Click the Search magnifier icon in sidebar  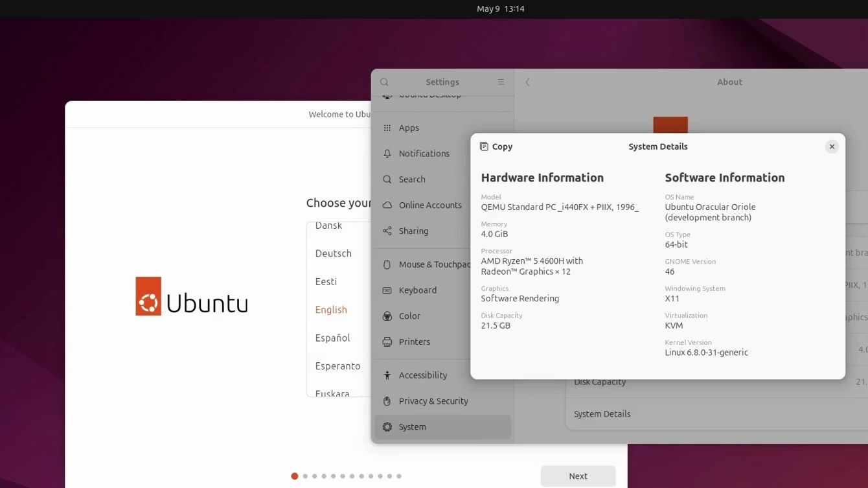click(x=387, y=180)
